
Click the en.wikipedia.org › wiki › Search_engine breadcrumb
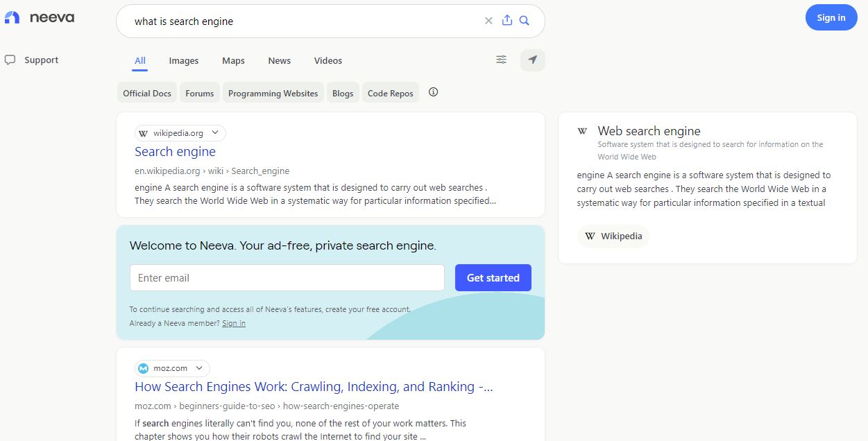click(x=212, y=171)
